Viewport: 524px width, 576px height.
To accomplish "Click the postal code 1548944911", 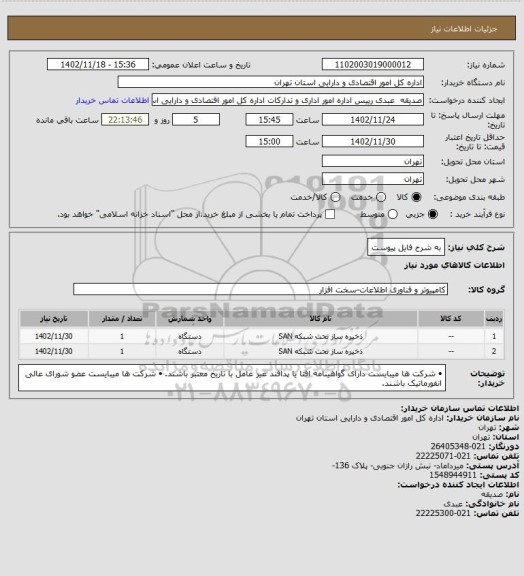I will (x=453, y=475).
